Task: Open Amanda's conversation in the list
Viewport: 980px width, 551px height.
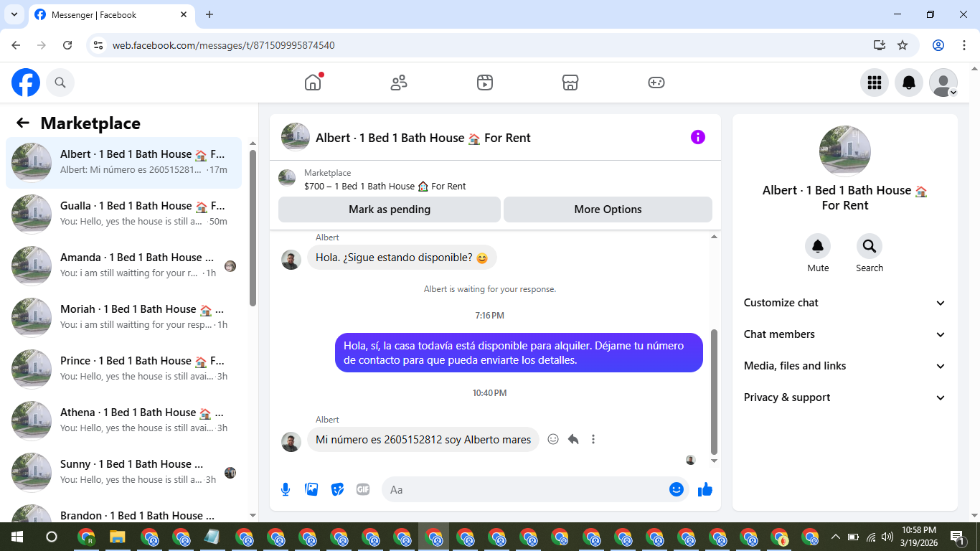Action: 123,265
